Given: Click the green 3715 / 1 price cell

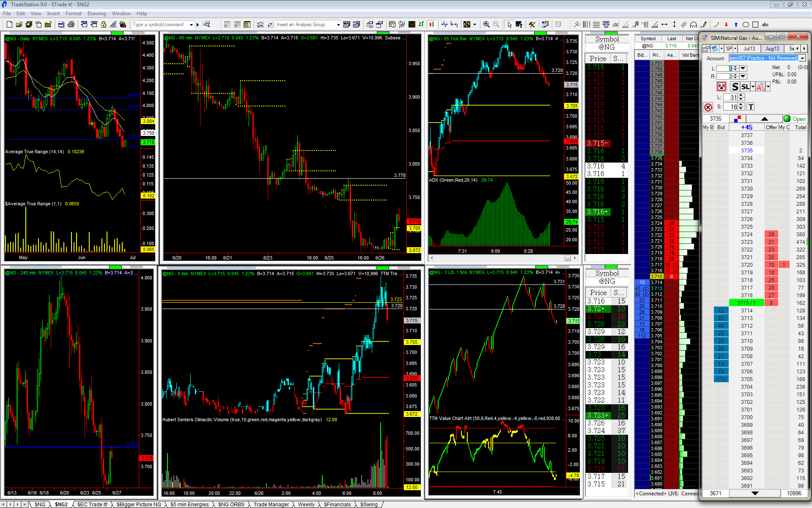Looking at the screenshot, I should tap(746, 303).
